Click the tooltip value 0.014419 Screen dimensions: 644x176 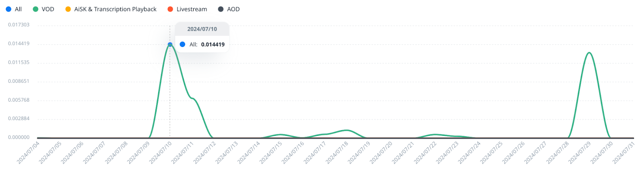click(x=213, y=45)
